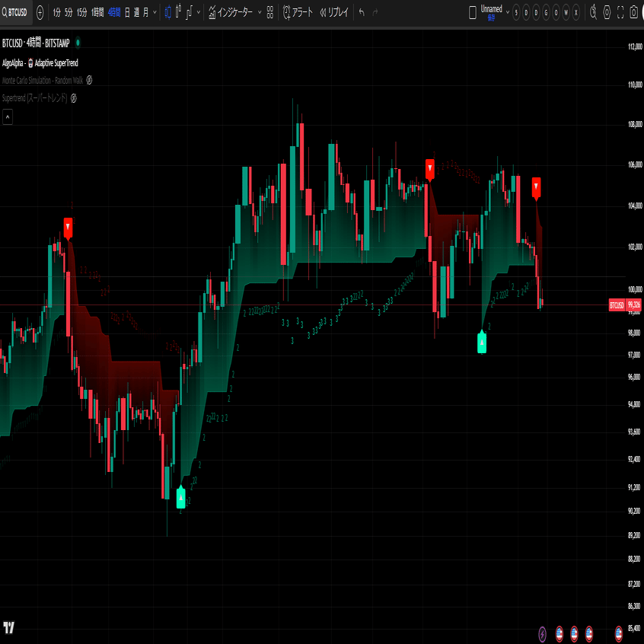Switch to the 1時間 timeframe

point(97,13)
